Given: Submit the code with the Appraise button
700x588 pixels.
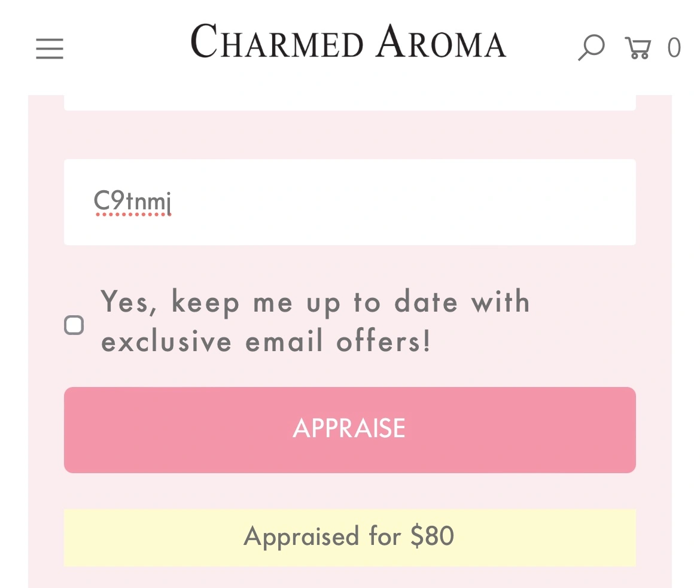Looking at the screenshot, I should 349,429.
